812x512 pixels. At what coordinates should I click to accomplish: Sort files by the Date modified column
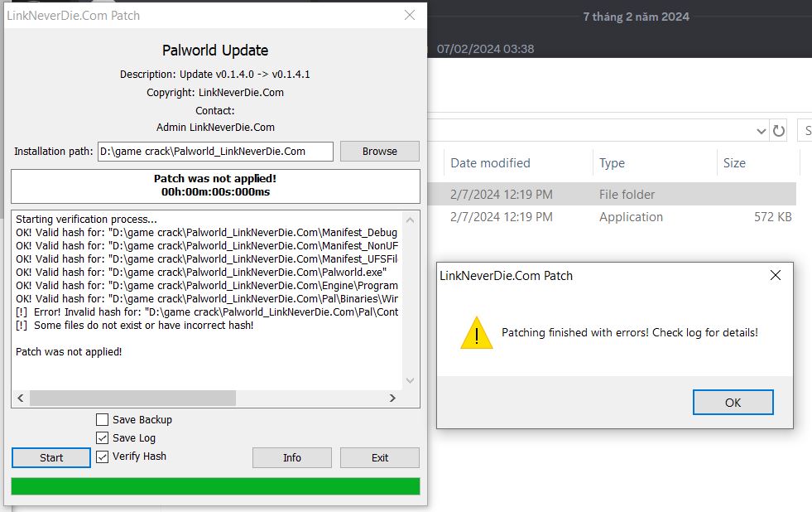490,163
